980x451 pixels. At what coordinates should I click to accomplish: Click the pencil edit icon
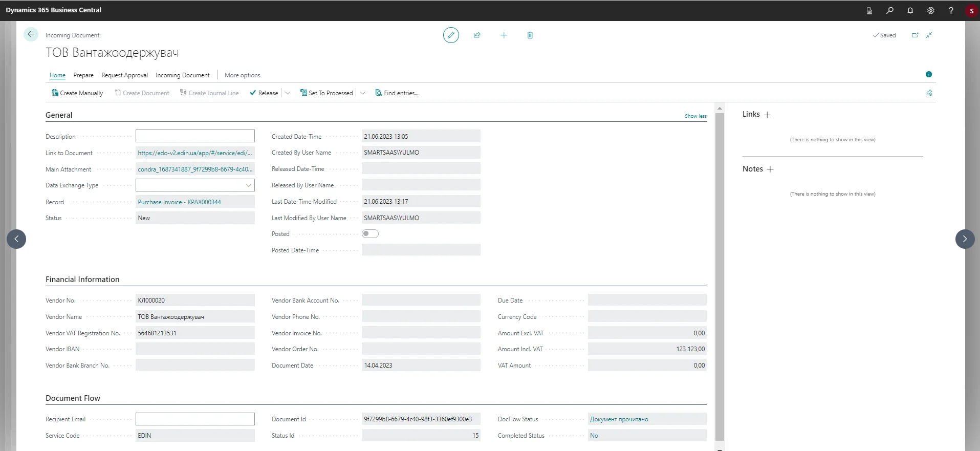tap(451, 35)
